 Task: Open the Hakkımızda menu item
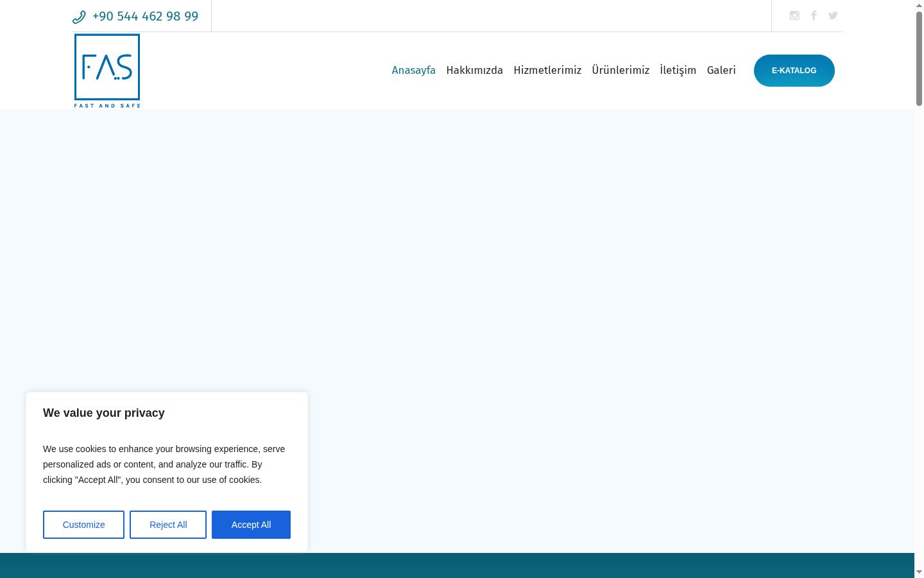475,70
